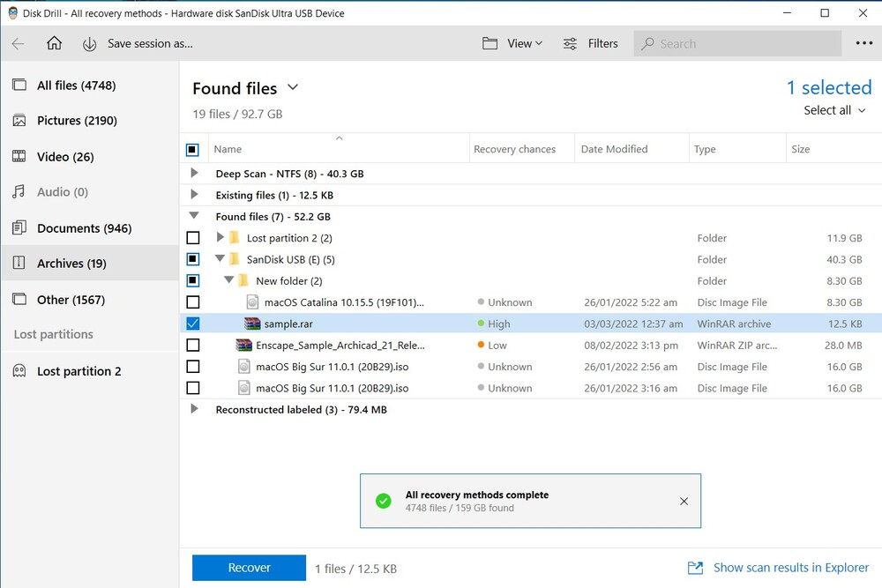
Task: Open the View dropdown
Action: (x=512, y=43)
